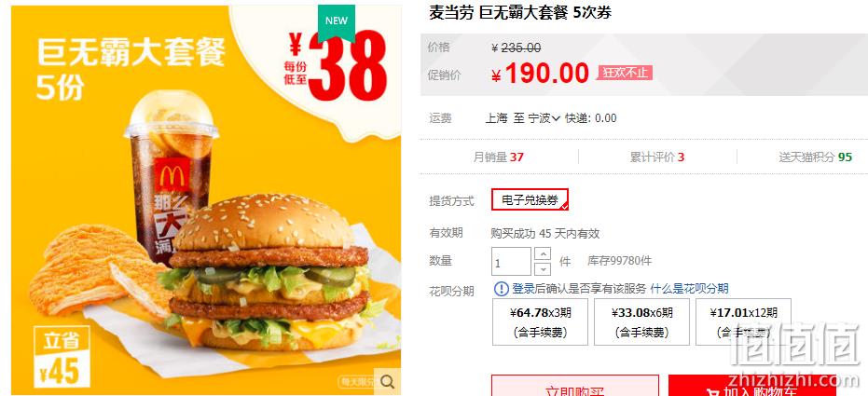Open the 累计评价 3 reviews tab
This screenshot has width=868, height=396.
[x=657, y=157]
